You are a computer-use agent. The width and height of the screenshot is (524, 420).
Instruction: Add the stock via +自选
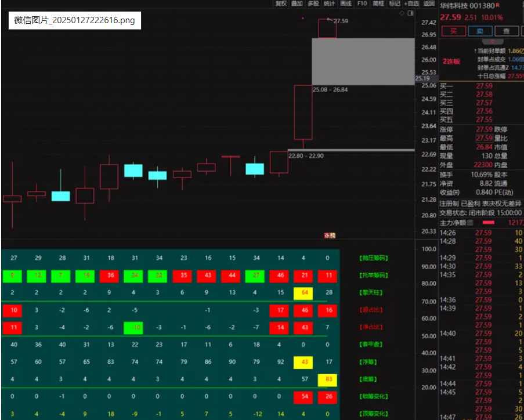pos(411,3)
